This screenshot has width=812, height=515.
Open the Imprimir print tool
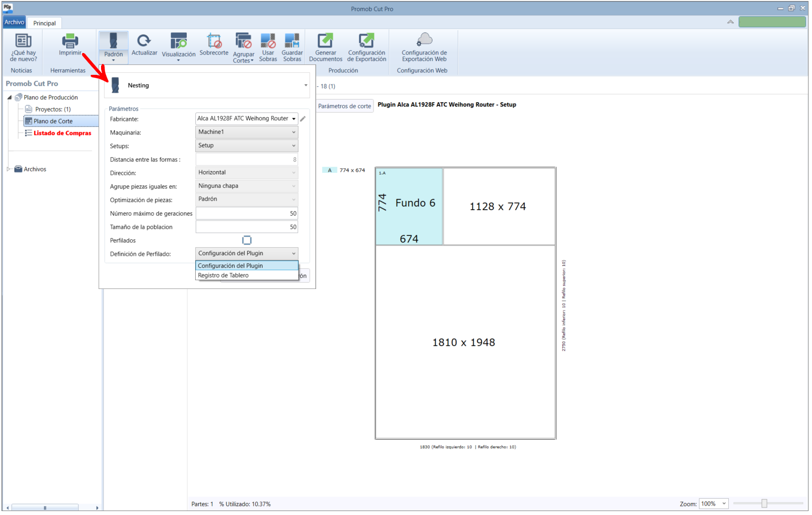(x=70, y=45)
